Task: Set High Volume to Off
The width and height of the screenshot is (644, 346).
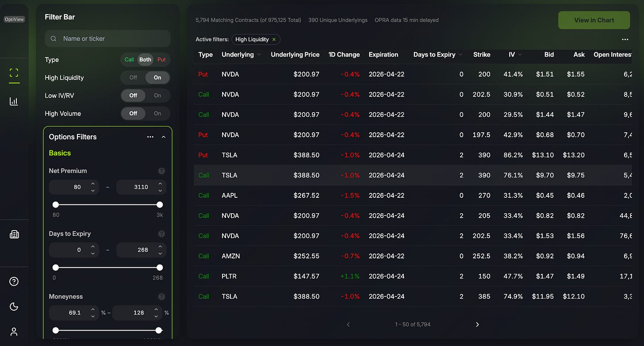Action: (x=133, y=113)
